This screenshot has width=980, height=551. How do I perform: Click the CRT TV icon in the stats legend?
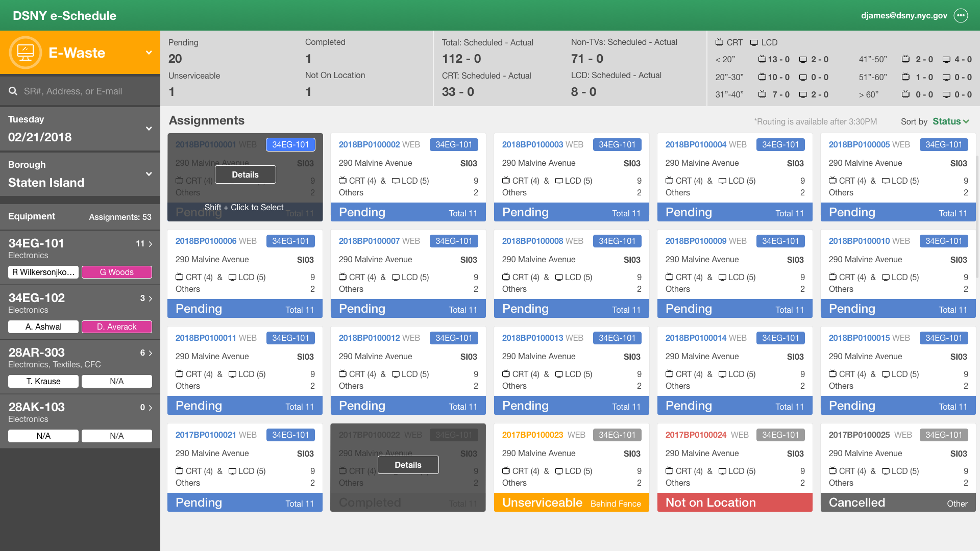[719, 43]
